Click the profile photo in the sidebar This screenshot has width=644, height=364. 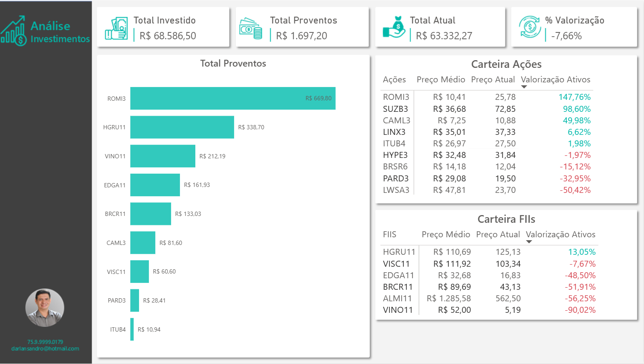point(45,308)
